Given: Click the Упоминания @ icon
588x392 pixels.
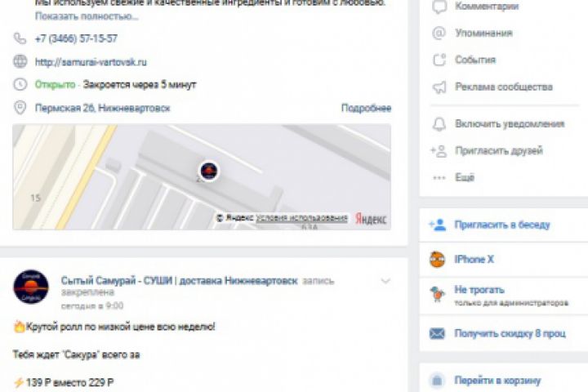Looking at the screenshot, I should [x=439, y=33].
